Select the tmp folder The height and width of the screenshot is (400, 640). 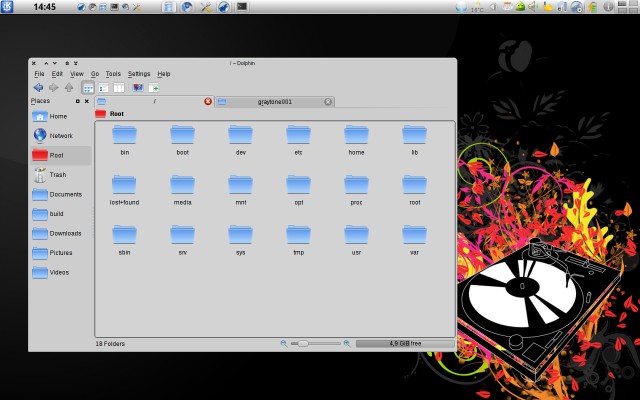click(298, 240)
